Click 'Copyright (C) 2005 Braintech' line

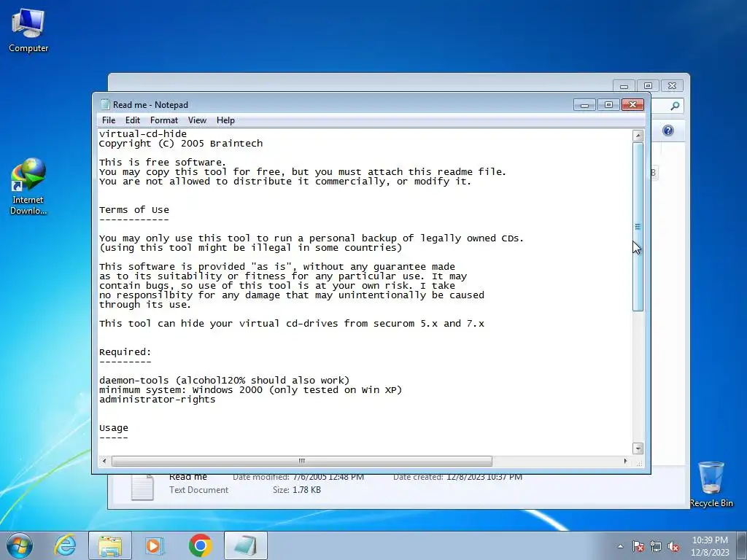tap(181, 144)
